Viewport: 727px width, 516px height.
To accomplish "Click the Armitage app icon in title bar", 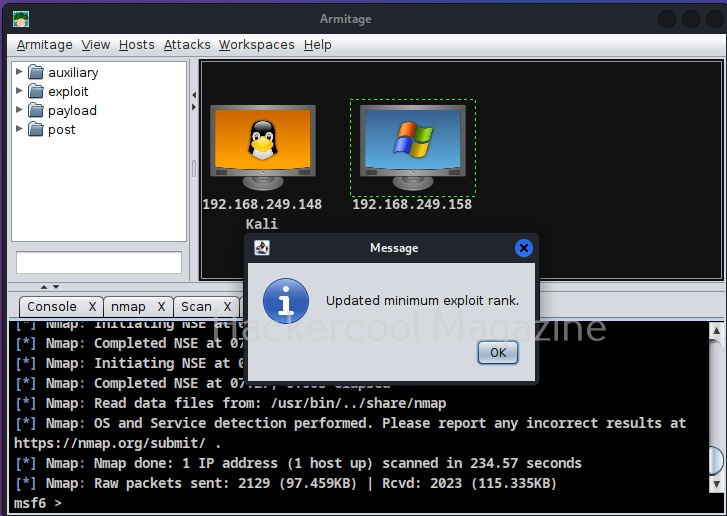I will coord(21,19).
